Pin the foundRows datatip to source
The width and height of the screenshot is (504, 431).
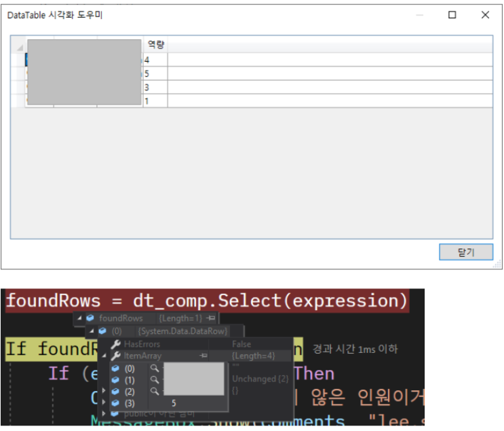point(211,318)
